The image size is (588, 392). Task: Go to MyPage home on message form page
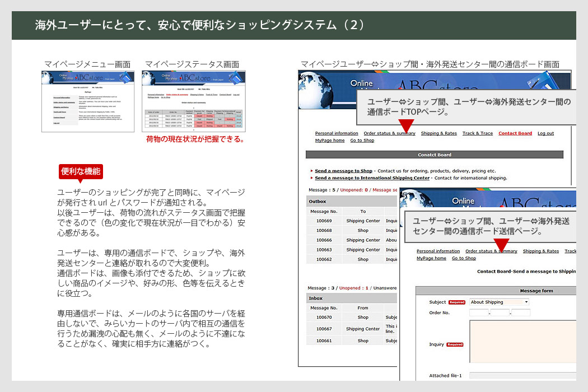click(431, 258)
